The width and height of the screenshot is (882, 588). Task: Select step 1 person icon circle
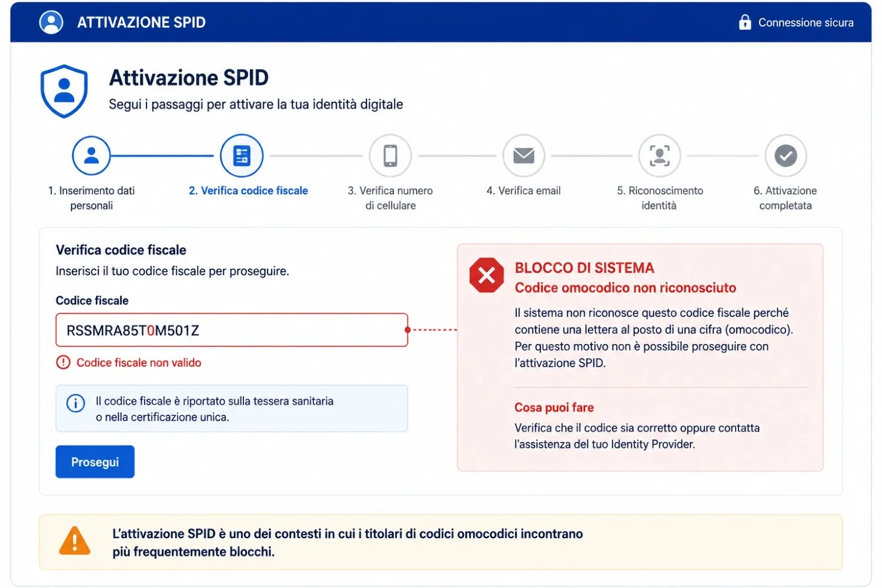pyautogui.click(x=91, y=156)
